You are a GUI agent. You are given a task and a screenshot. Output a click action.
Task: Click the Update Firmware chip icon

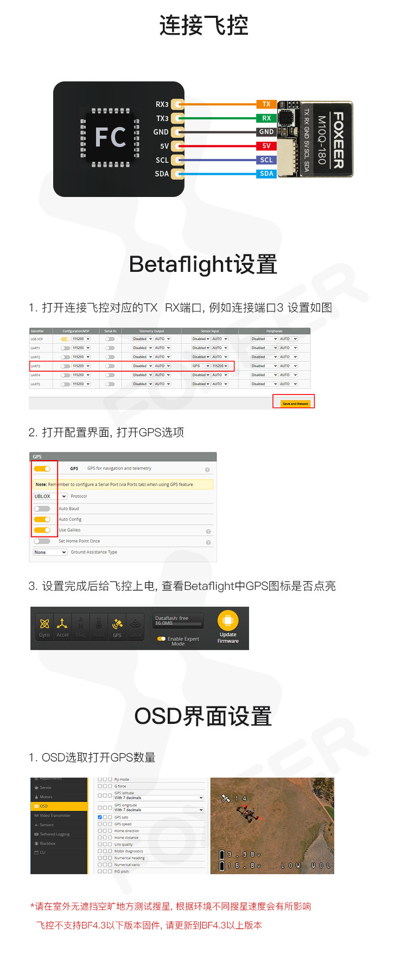(228, 620)
